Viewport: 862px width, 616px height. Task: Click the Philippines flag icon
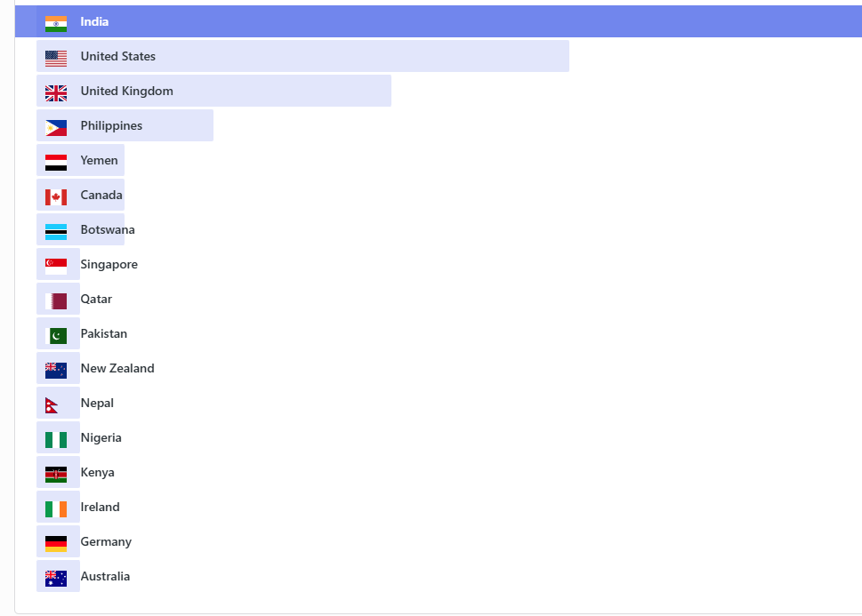coord(56,126)
